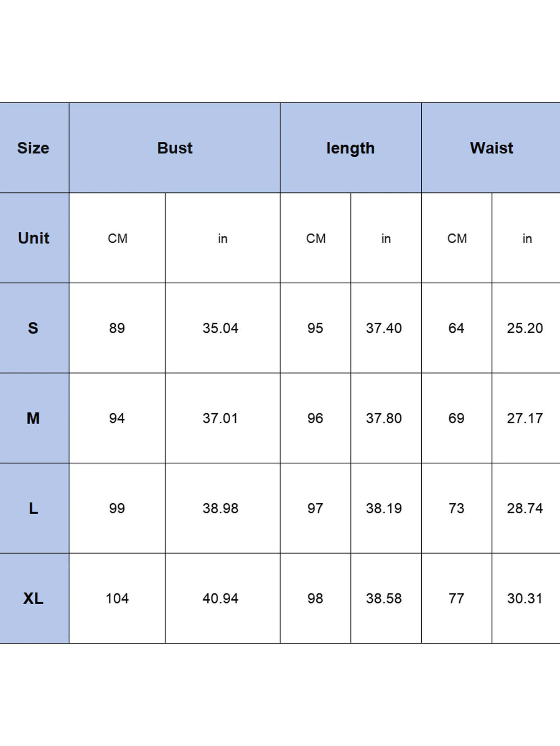Screen dimensions: 560x746
Task: Select the S size row label
Action: [x=34, y=328]
